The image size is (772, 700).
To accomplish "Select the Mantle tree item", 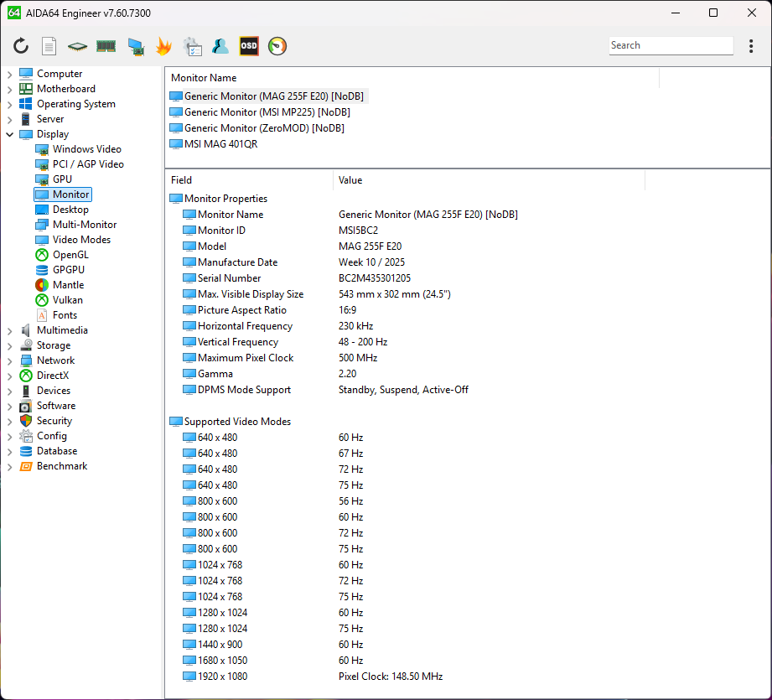I will tap(60, 285).
